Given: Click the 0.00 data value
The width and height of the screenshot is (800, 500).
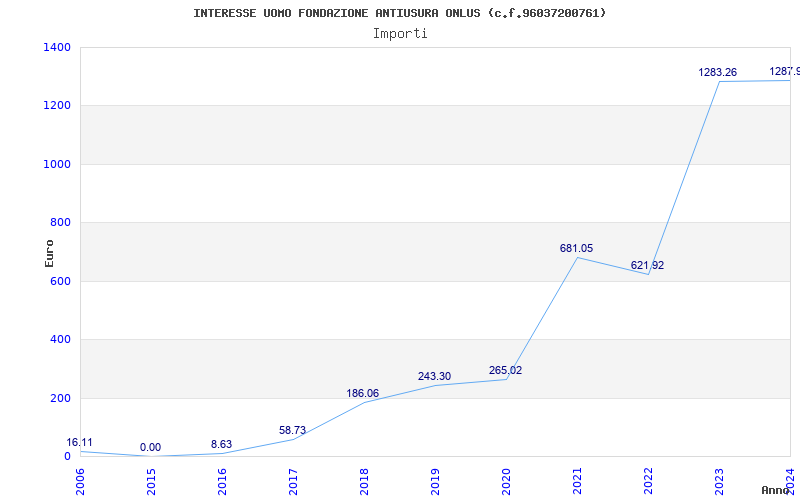Looking at the screenshot, I should click(x=150, y=447).
